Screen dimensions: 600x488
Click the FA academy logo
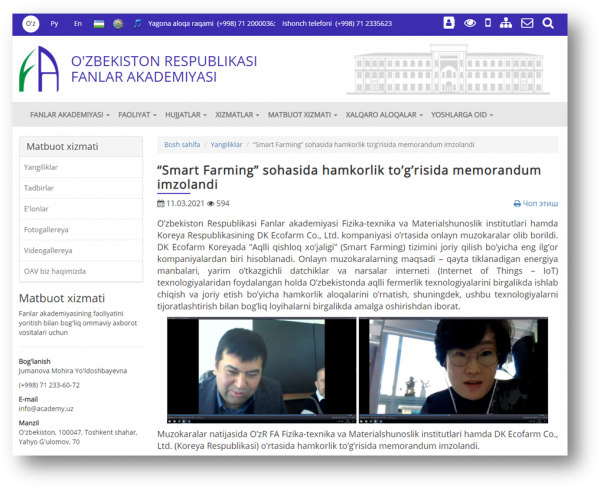coord(39,69)
